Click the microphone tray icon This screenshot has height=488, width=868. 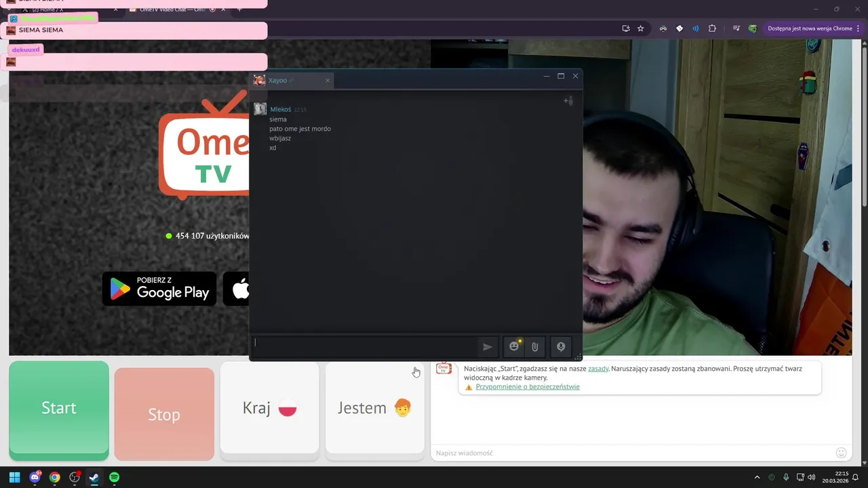coord(786,477)
